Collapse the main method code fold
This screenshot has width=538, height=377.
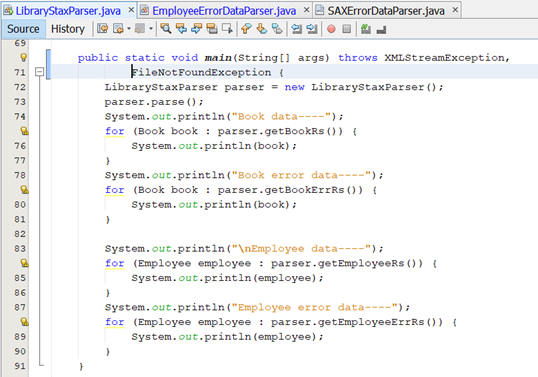tap(39, 72)
